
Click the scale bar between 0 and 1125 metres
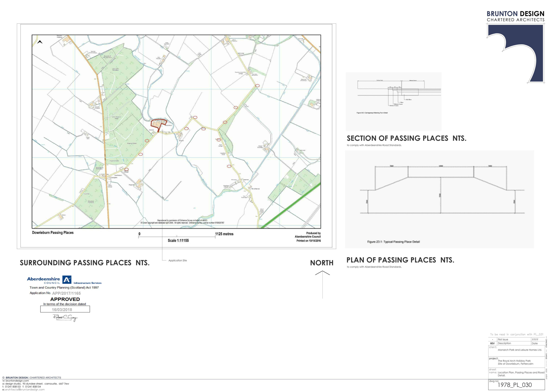(177, 237)
